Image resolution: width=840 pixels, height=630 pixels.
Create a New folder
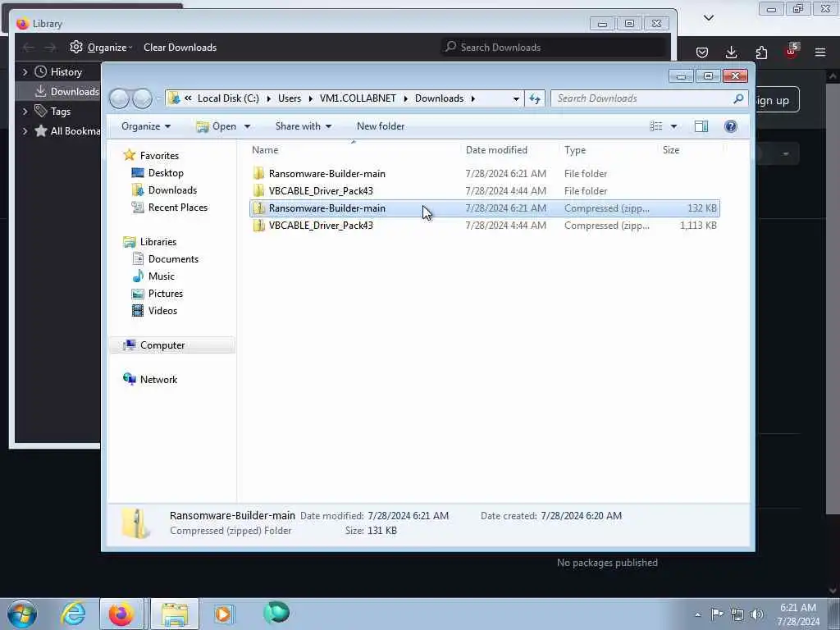point(381,126)
